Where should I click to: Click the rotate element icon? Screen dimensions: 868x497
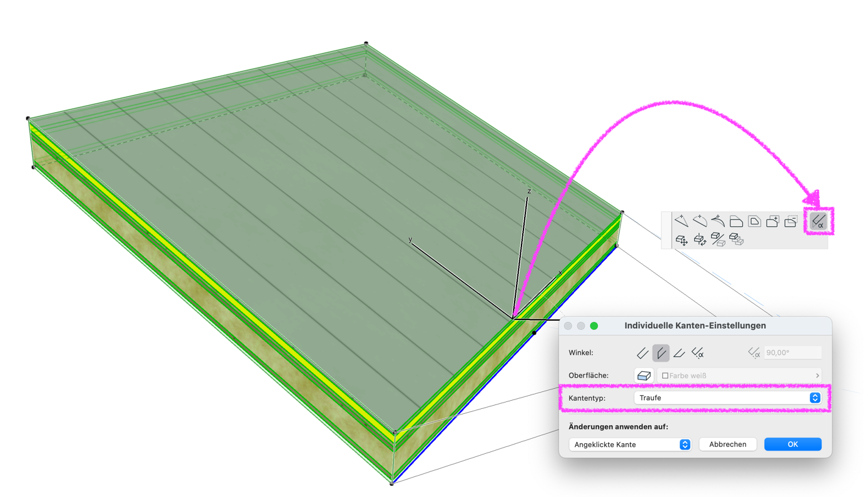(700, 239)
